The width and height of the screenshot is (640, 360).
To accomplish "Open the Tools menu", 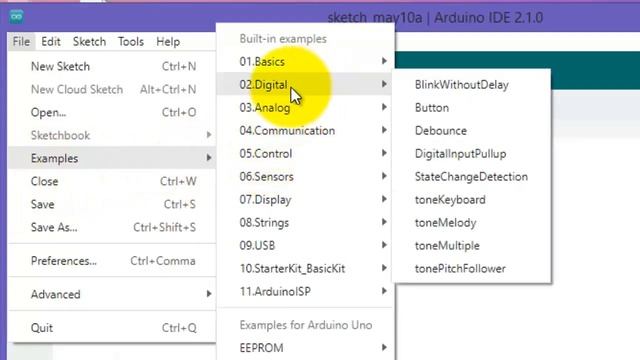I will [131, 42].
